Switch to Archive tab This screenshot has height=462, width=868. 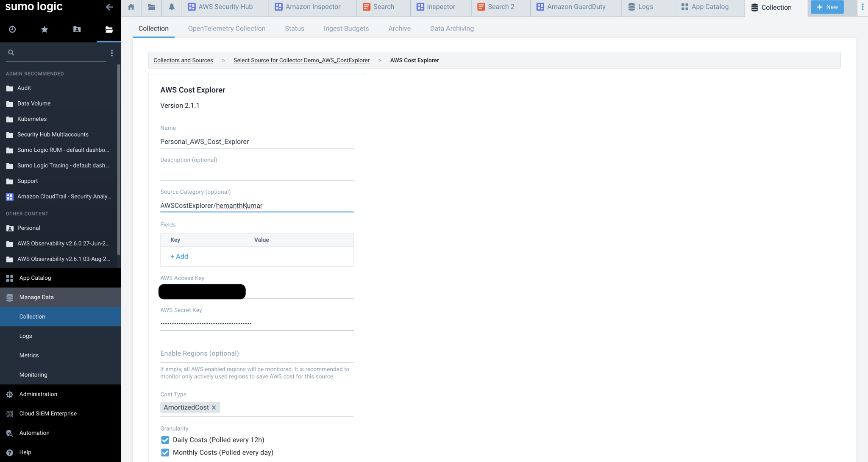[399, 28]
